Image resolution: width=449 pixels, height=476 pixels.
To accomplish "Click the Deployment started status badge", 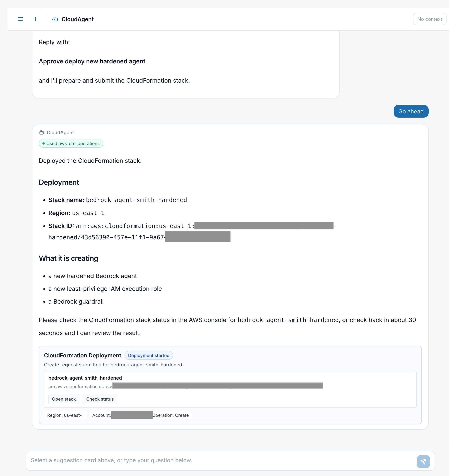I will coord(149,355).
